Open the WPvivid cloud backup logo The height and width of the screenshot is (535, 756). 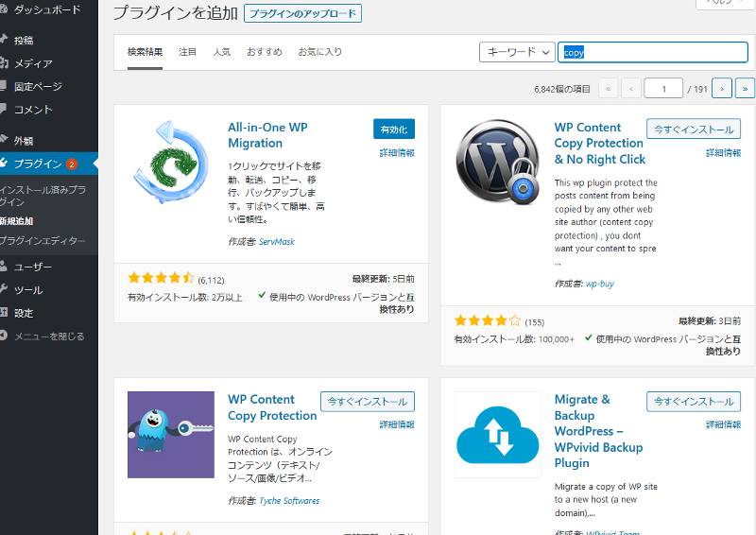pyautogui.click(x=498, y=434)
